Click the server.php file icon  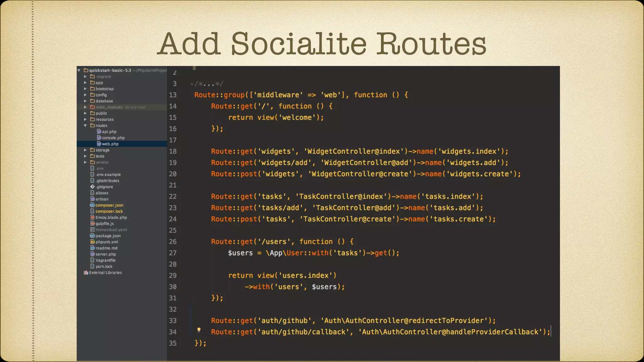tap(92, 254)
